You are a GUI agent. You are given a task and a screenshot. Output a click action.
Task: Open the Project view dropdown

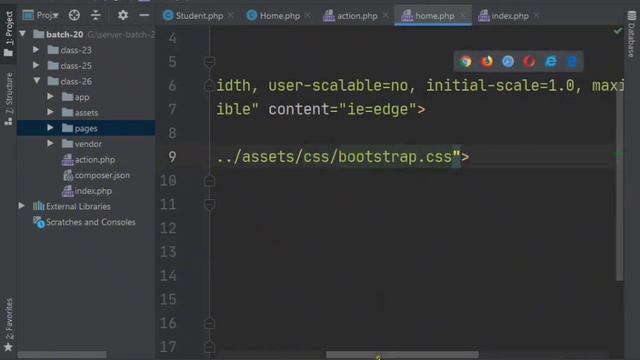41,16
